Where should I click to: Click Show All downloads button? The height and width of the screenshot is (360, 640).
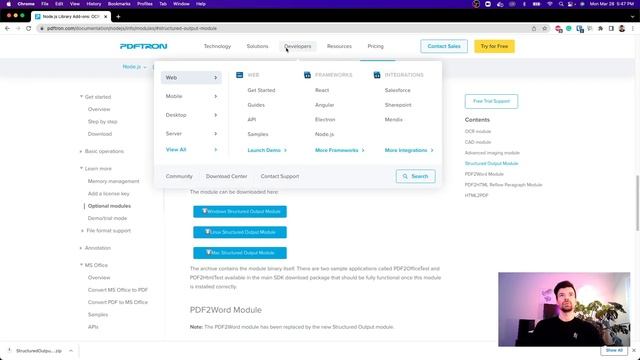(614, 350)
